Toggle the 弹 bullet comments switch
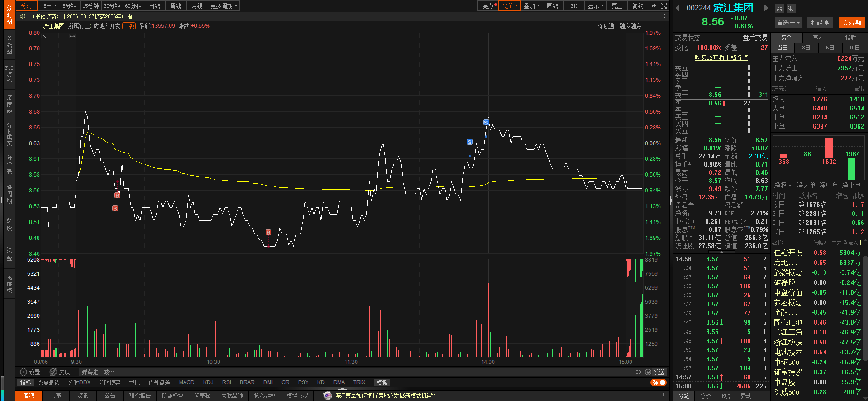 (x=659, y=382)
